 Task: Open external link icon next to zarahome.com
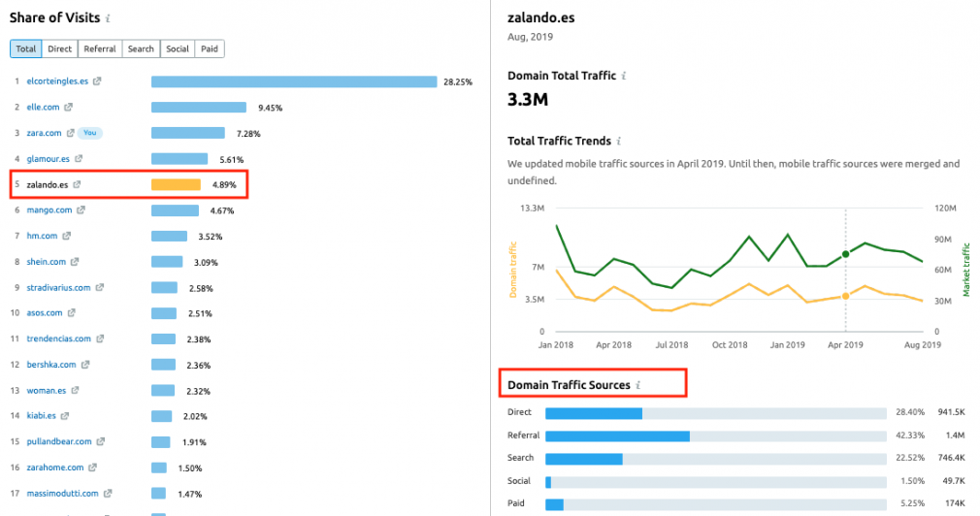pyautogui.click(x=92, y=468)
